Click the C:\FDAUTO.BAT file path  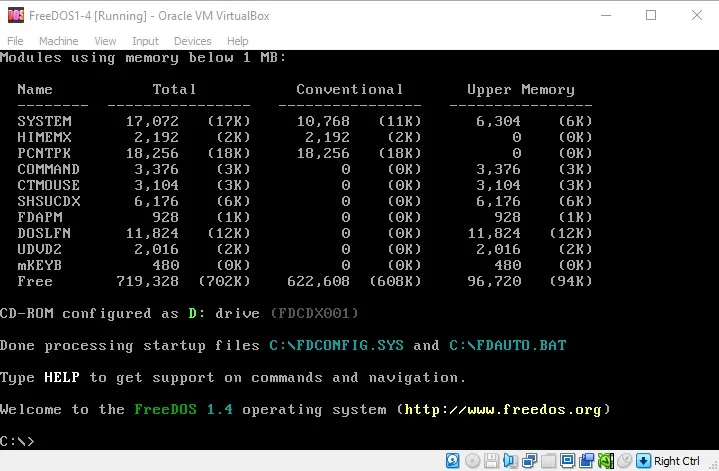508,345
